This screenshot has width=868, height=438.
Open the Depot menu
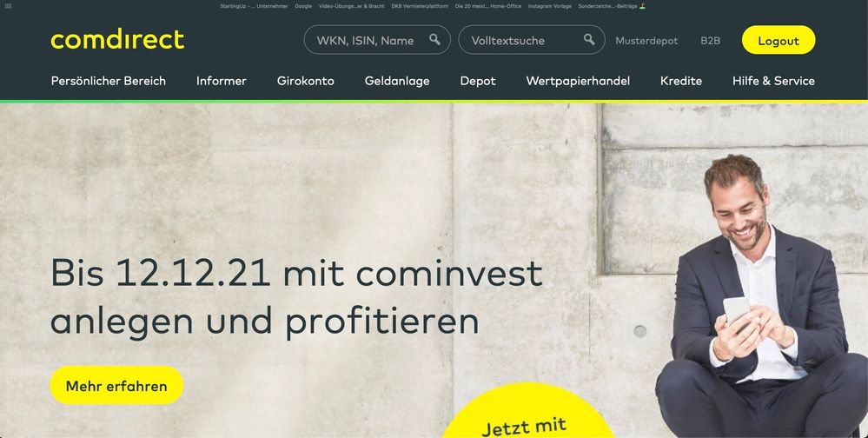point(478,81)
